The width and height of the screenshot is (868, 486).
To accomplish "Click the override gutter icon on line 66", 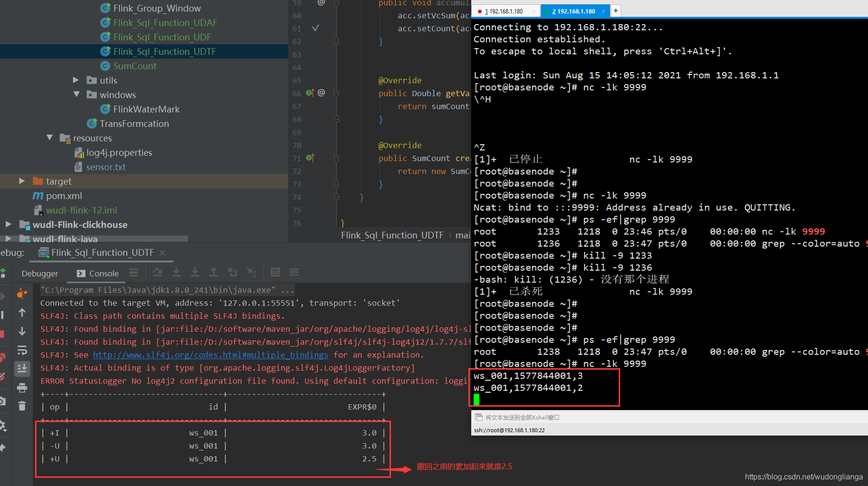I will click(x=310, y=93).
